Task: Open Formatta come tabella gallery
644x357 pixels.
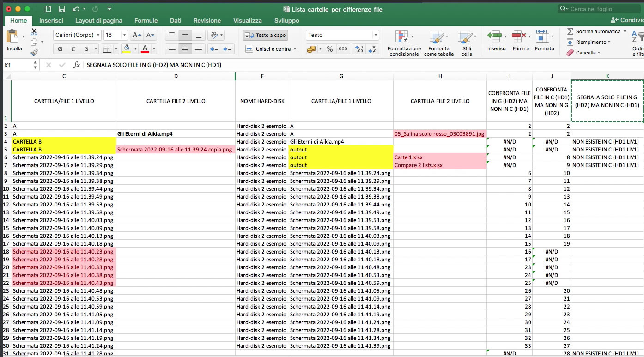Action: (439, 43)
